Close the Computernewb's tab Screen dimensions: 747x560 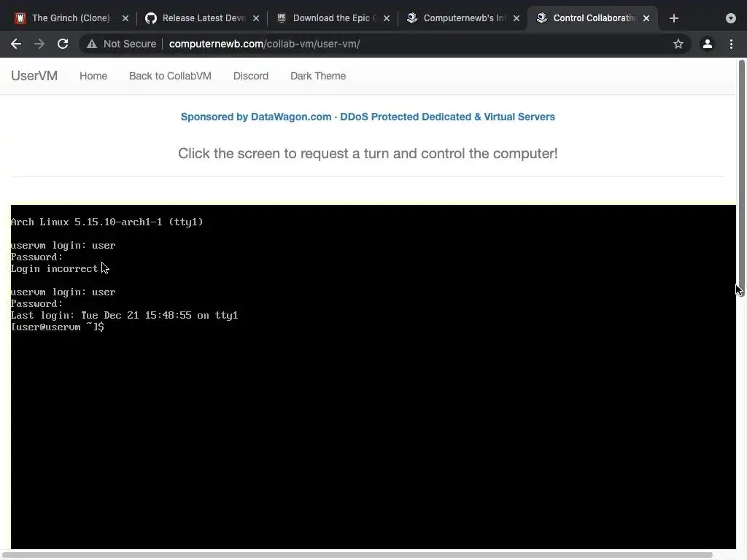pyautogui.click(x=516, y=18)
